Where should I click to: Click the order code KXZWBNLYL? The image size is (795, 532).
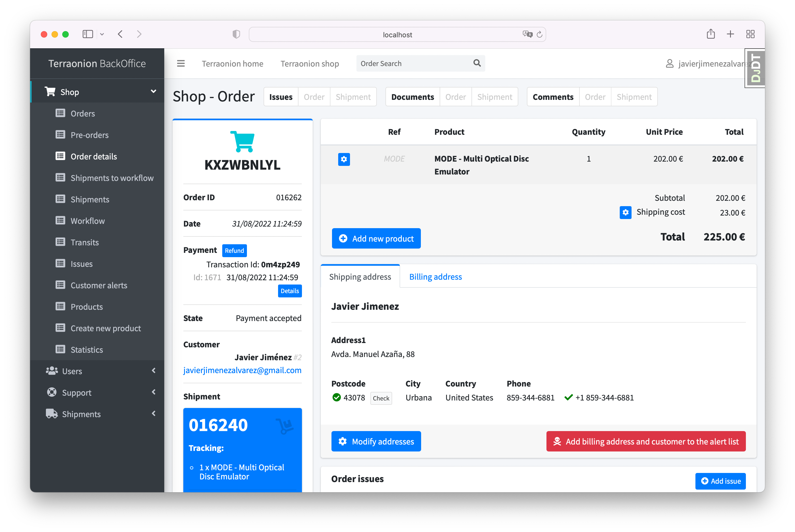coord(243,165)
